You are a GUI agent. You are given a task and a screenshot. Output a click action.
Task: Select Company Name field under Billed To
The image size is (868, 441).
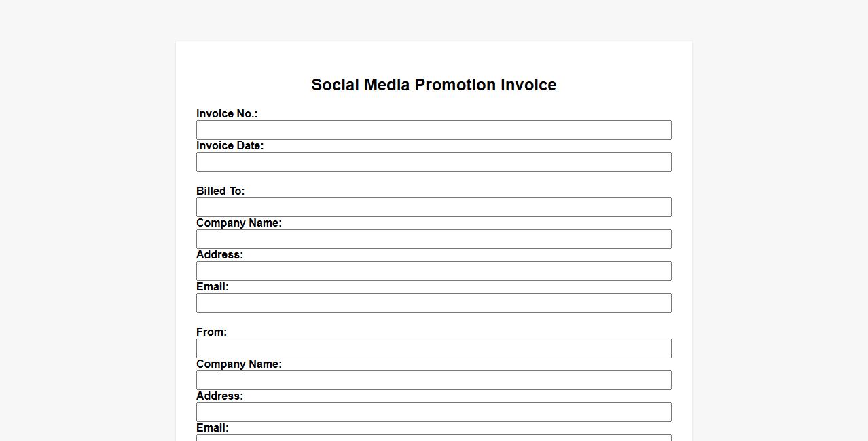[x=433, y=239]
